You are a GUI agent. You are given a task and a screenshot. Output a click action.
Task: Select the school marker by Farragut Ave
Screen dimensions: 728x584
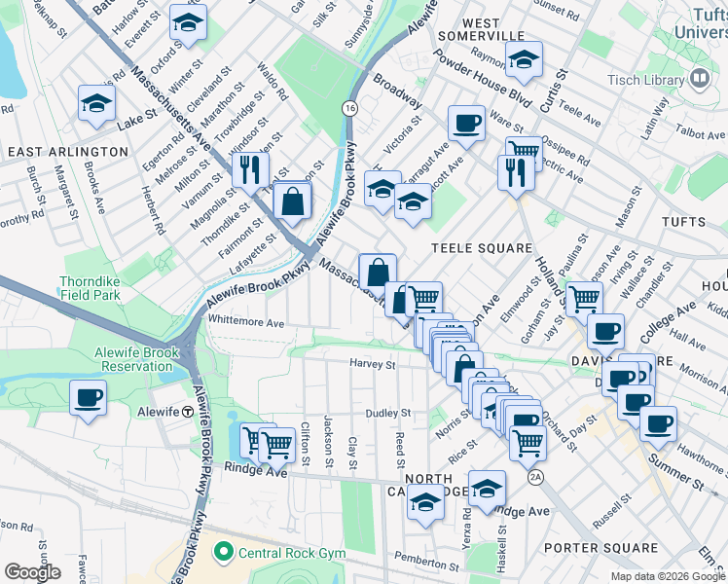(414, 203)
